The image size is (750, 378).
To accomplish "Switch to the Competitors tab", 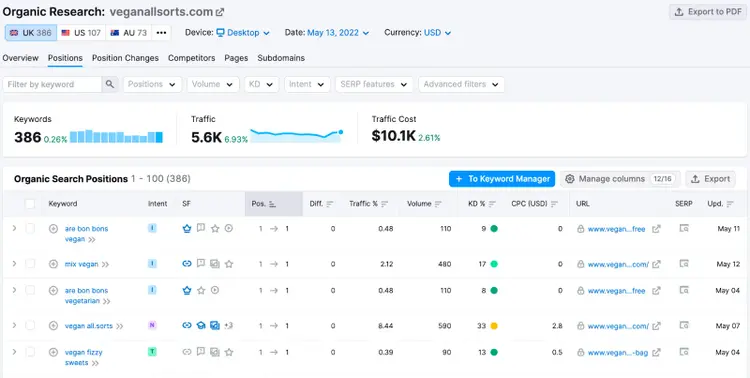I will coord(191,58).
